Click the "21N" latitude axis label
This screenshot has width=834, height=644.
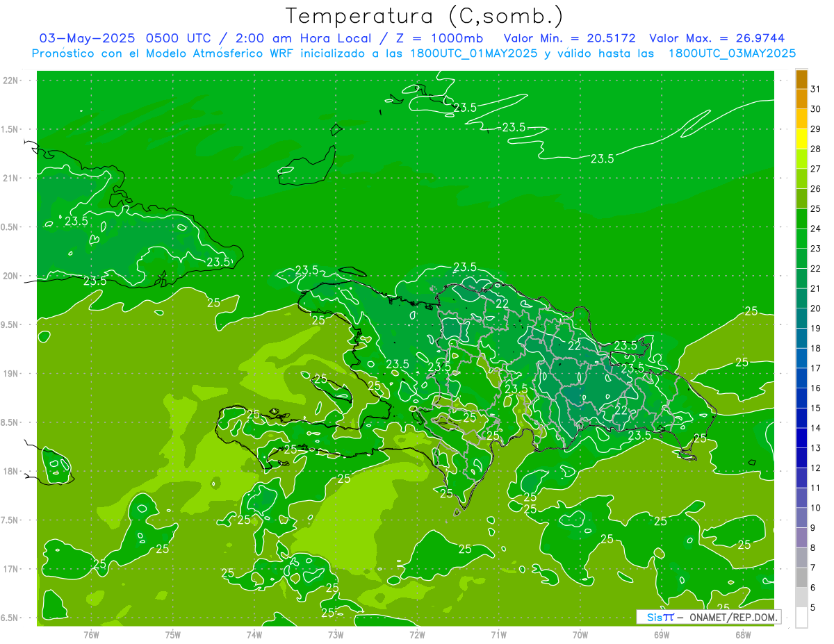[x=11, y=179]
